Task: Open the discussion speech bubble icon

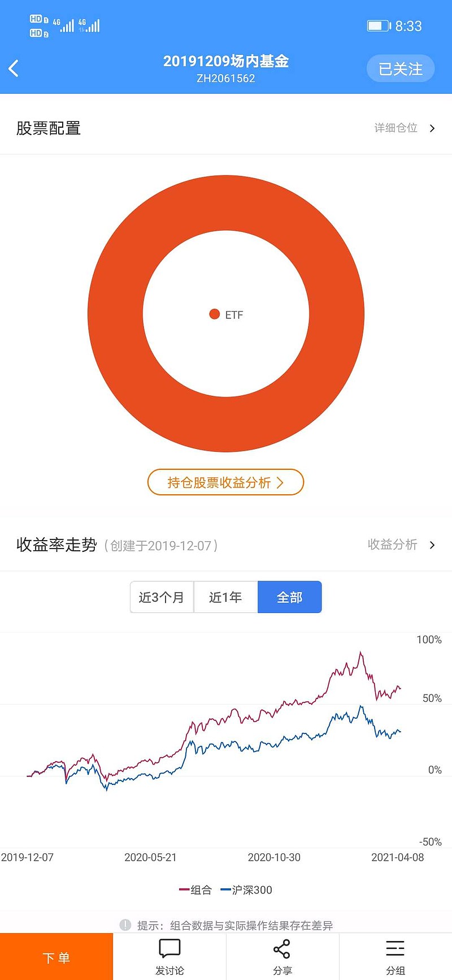Action: tap(169, 948)
